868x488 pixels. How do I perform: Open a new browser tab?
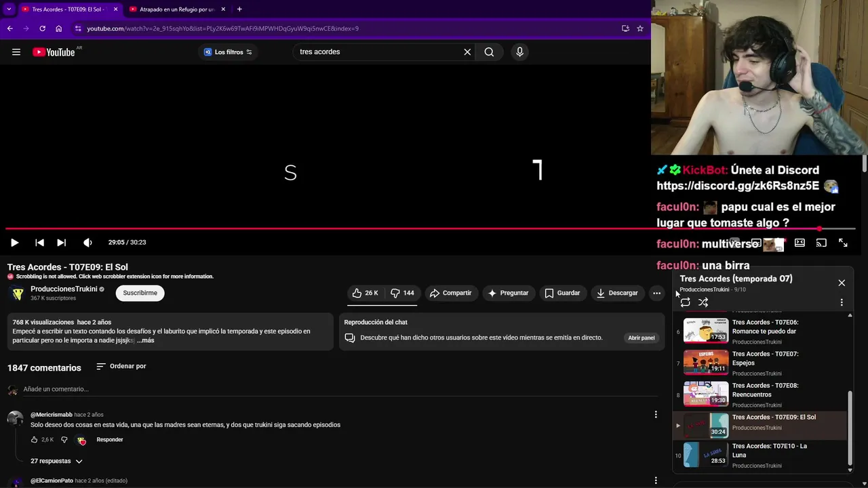point(239,9)
